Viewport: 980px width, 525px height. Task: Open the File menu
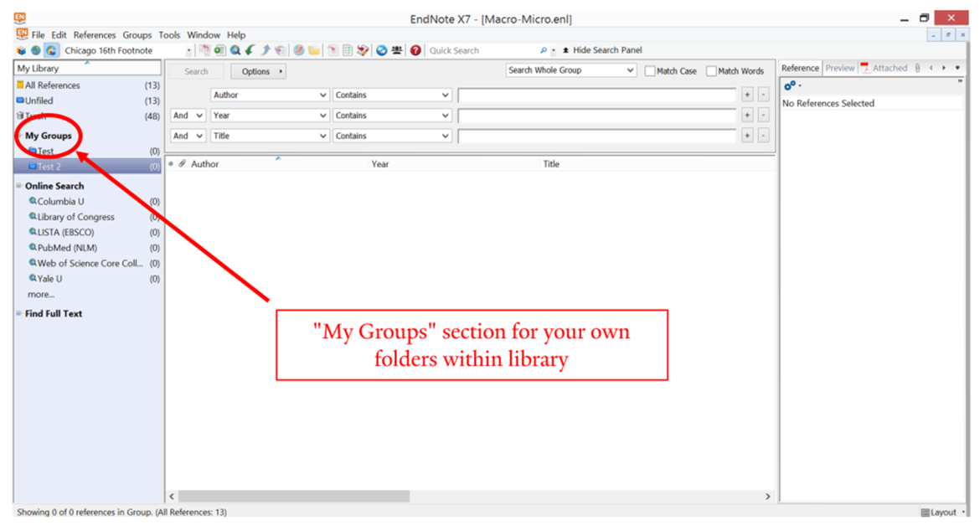(x=39, y=35)
